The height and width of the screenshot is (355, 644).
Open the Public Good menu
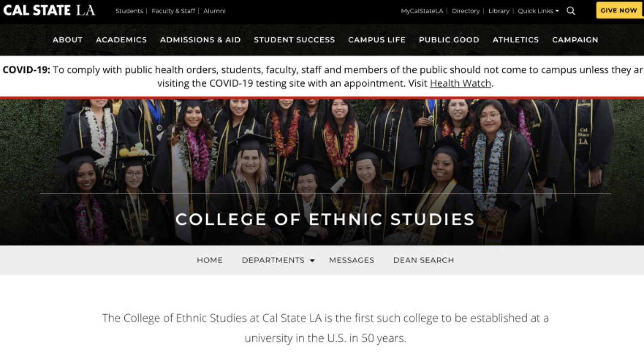(x=449, y=40)
